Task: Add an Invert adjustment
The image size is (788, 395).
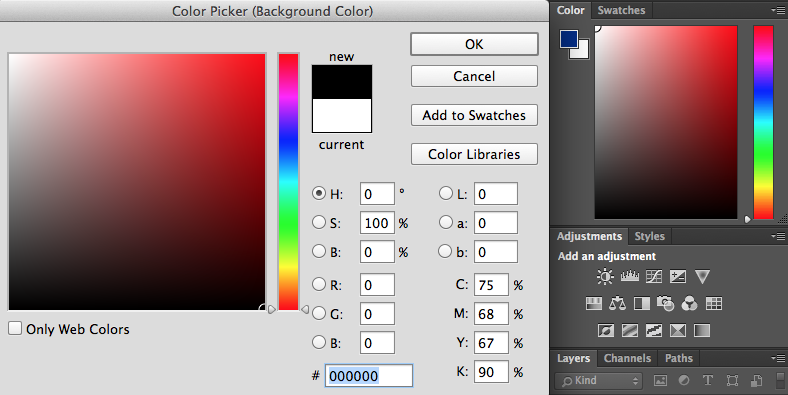Action: 606,330
